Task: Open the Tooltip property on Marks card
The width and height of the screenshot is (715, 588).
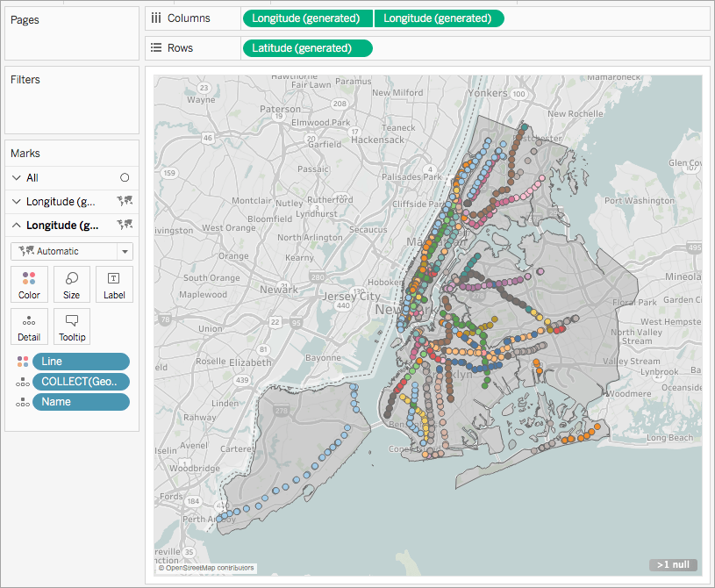Action: coord(71,326)
